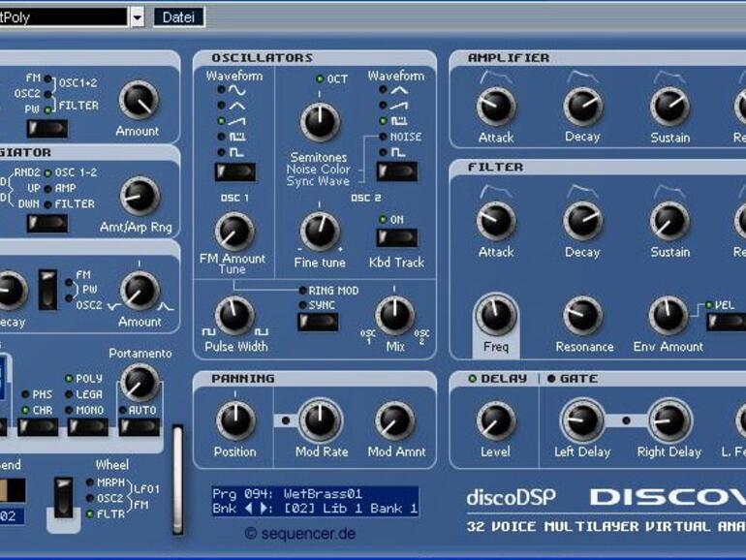Click the filter Freq knob
This screenshot has width=746, height=560.
[x=496, y=315]
